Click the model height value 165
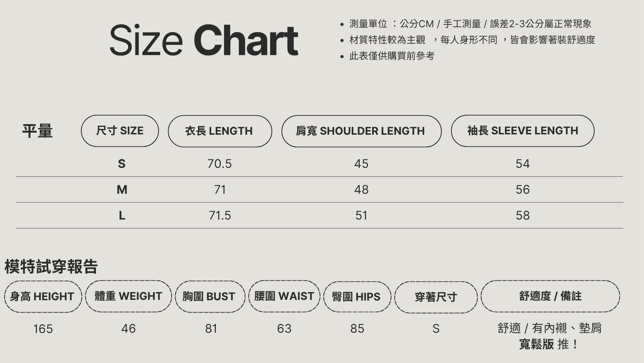This screenshot has width=644, height=363. (43, 329)
